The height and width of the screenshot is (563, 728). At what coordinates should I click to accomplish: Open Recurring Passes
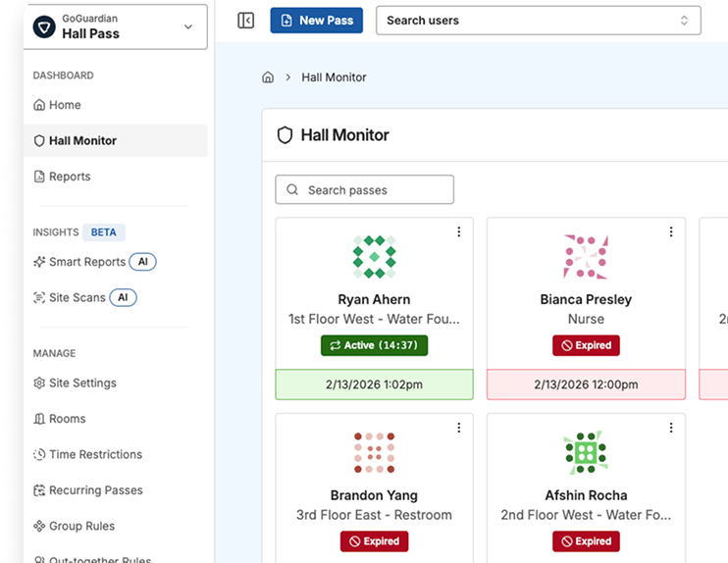[x=115, y=490]
